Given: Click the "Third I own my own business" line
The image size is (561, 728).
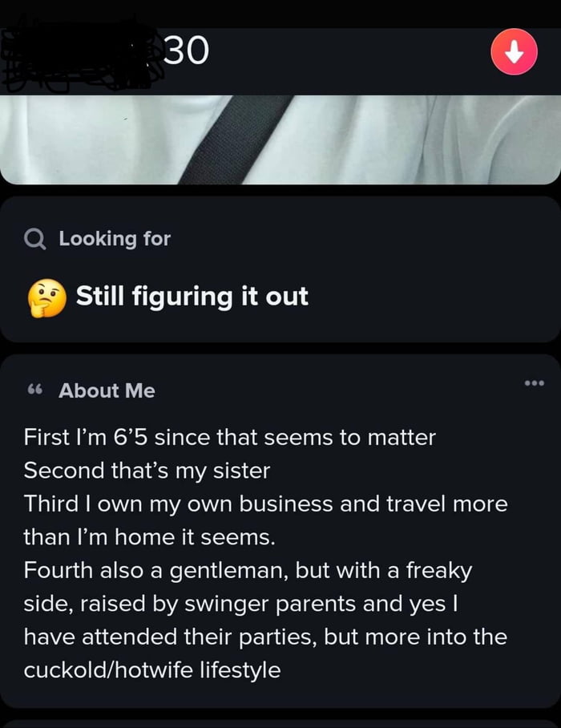Looking at the screenshot, I should coord(265,504).
